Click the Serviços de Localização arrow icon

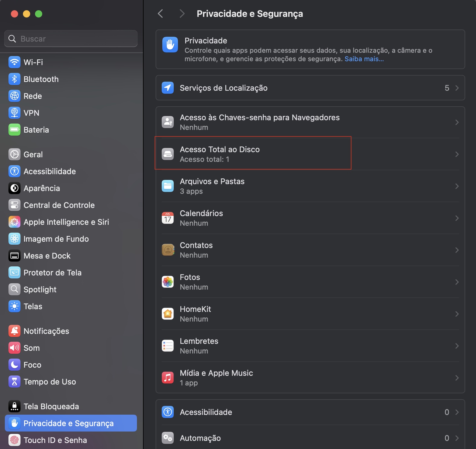[x=168, y=88]
